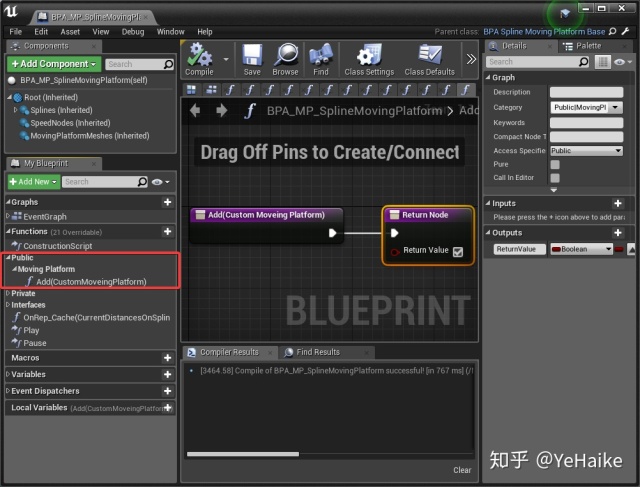This screenshot has width=640, height=487.
Task: Toggle the Pure checkbox
Action: (x=555, y=165)
